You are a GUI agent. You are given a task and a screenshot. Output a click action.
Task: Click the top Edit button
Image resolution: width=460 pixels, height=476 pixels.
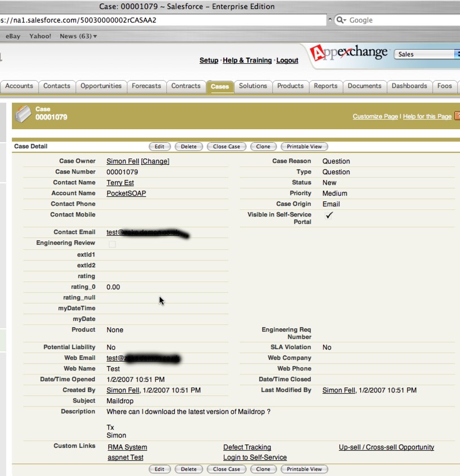[160, 146]
